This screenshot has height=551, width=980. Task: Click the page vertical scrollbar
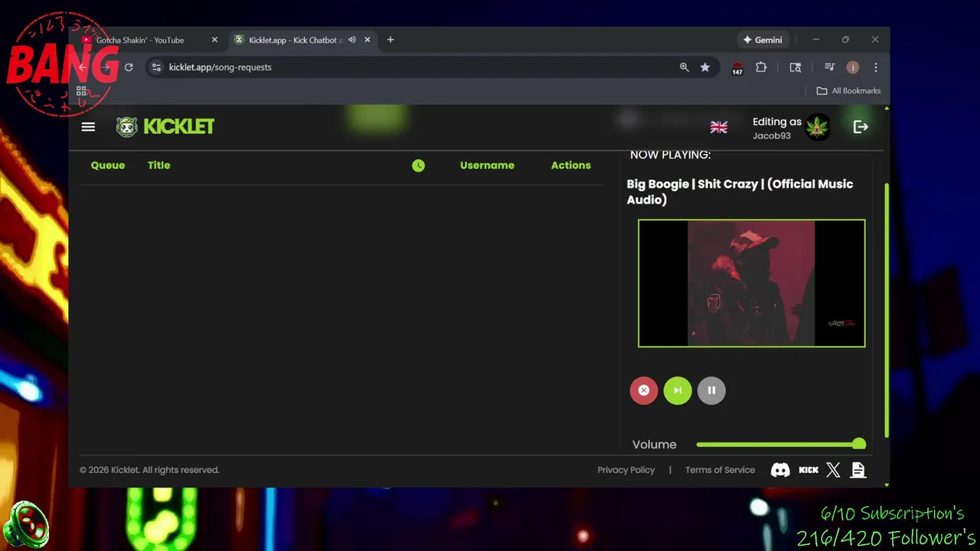pos(887,310)
